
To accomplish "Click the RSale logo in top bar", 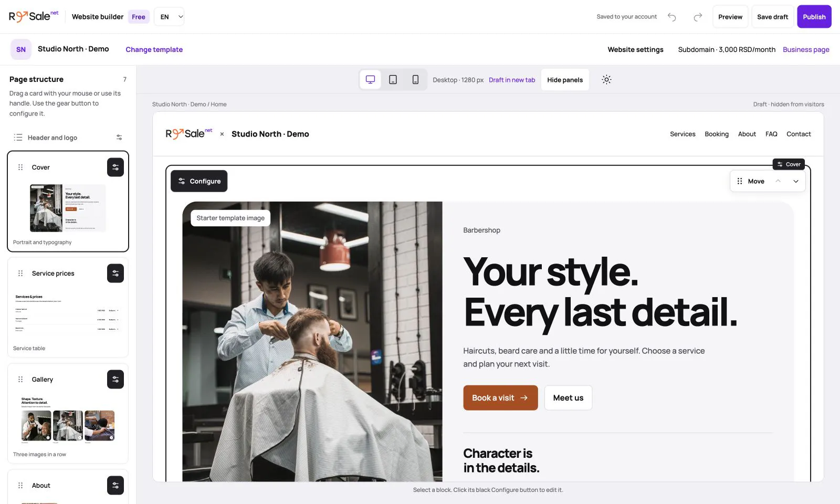I will (x=34, y=16).
